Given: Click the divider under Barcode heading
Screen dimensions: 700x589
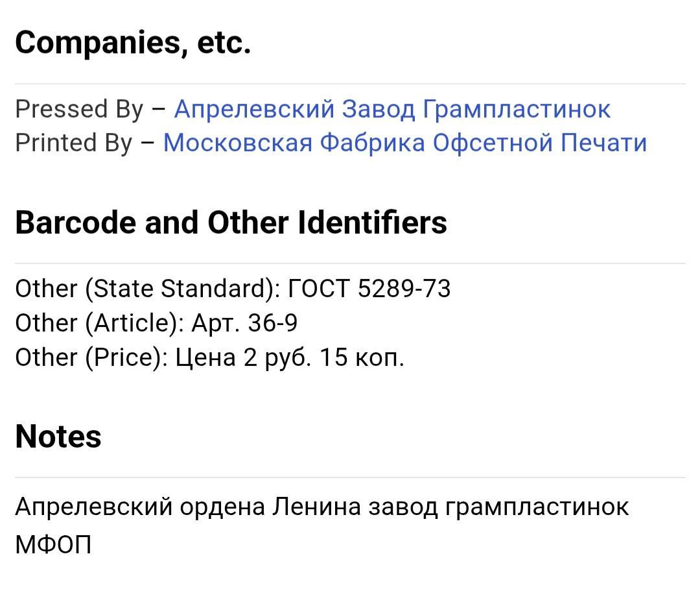Looking at the screenshot, I should click(350, 263).
